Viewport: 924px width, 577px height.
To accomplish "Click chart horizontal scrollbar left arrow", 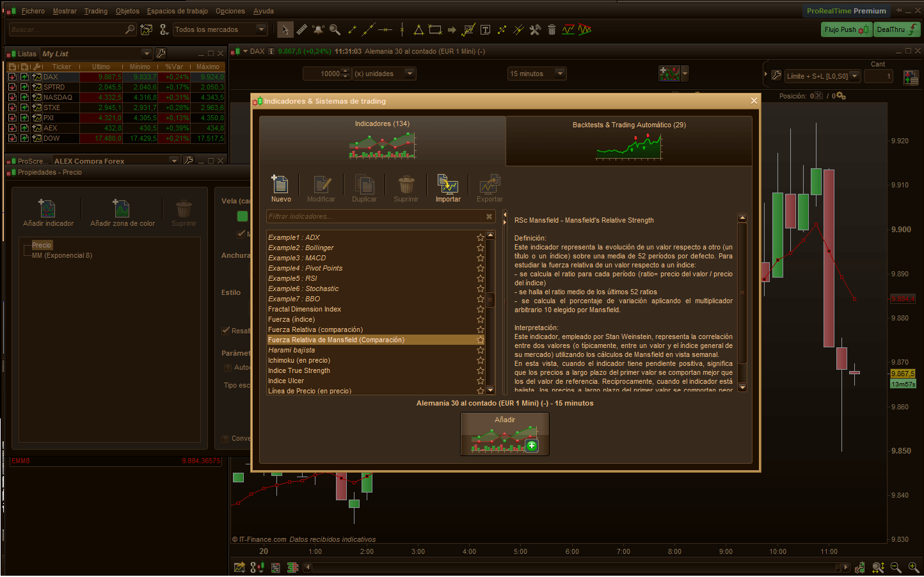I will tap(308, 567).
